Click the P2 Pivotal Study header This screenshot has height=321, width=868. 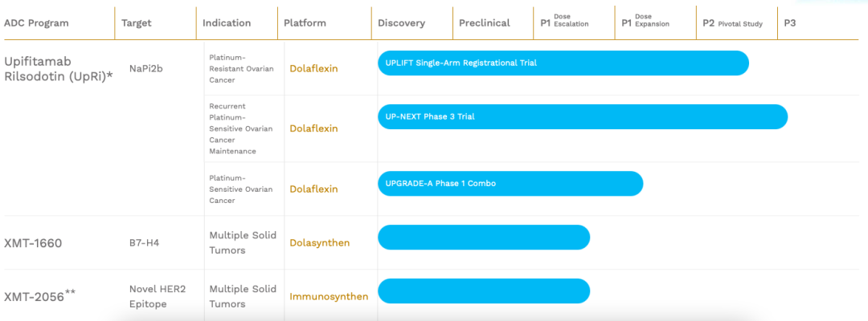(x=732, y=23)
